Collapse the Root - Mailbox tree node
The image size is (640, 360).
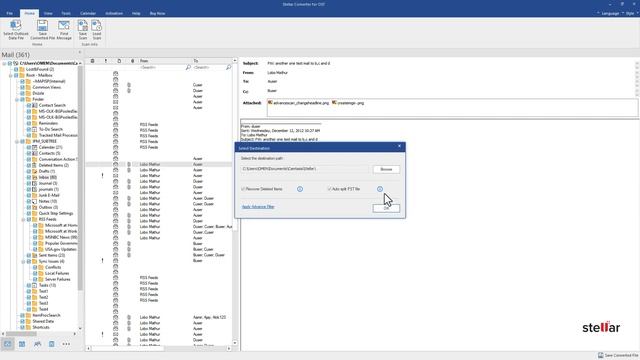11,76
